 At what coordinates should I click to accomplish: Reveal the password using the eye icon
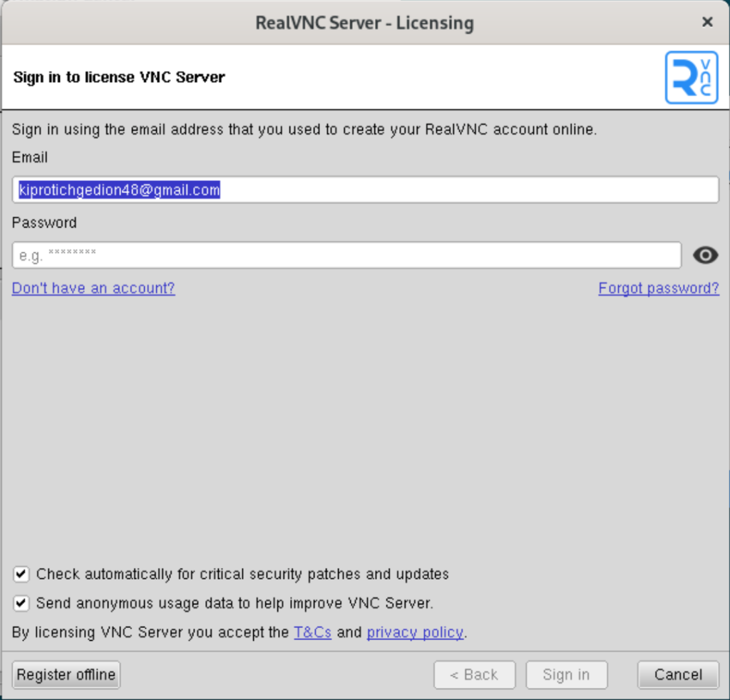click(x=705, y=255)
